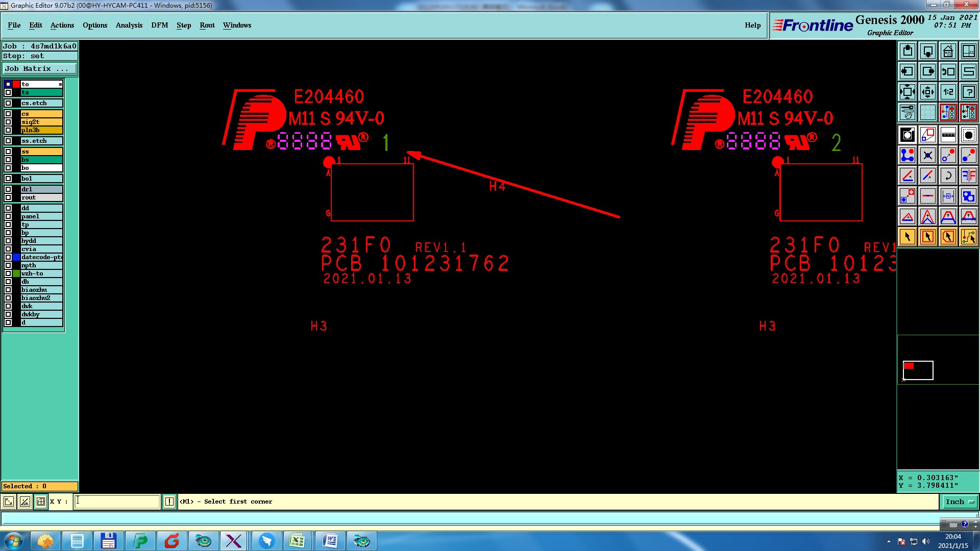The width and height of the screenshot is (980, 551).
Task: Toggle checkbox for rout layer
Action: pos(8,197)
